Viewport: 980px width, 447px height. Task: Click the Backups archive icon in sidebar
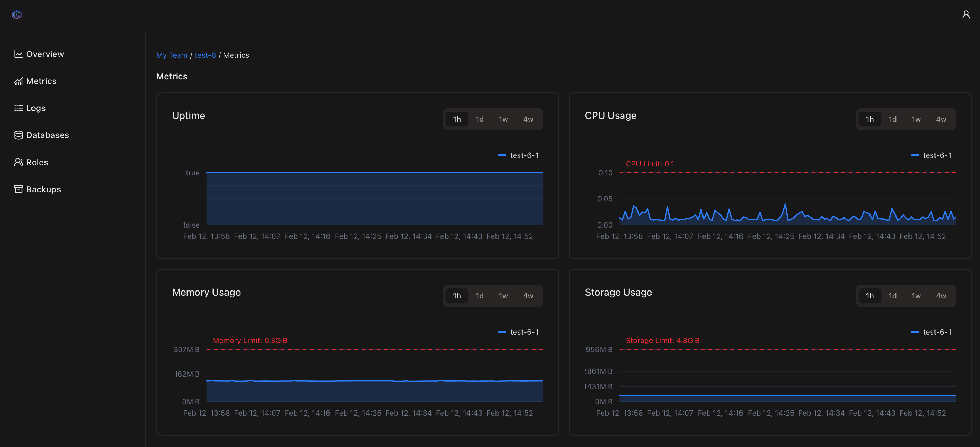pos(18,189)
